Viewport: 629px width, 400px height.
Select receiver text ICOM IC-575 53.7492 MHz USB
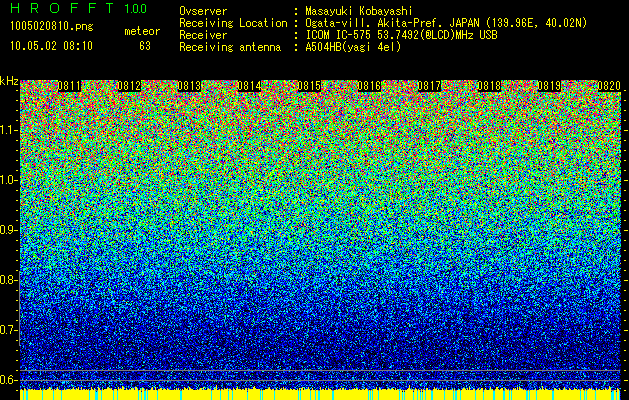[x=401, y=35]
